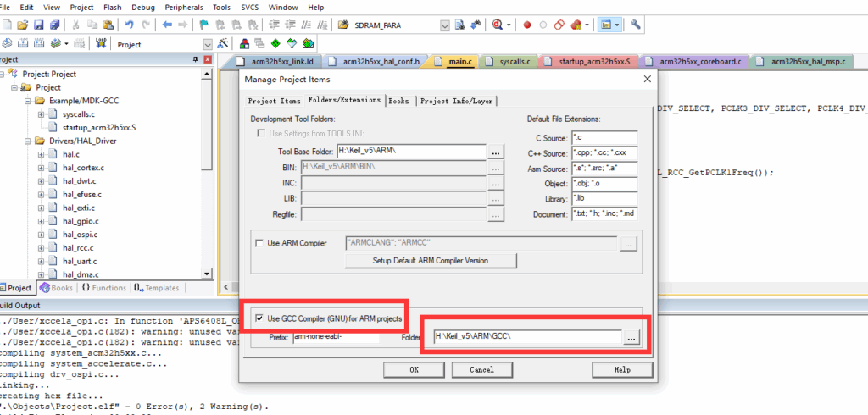
Task: Click OK in Manage Project Items
Action: point(414,369)
